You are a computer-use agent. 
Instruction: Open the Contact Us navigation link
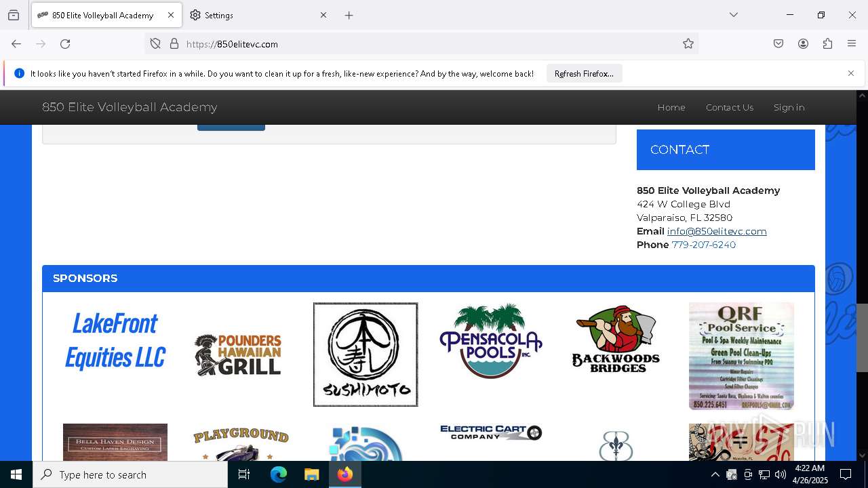pyautogui.click(x=730, y=107)
